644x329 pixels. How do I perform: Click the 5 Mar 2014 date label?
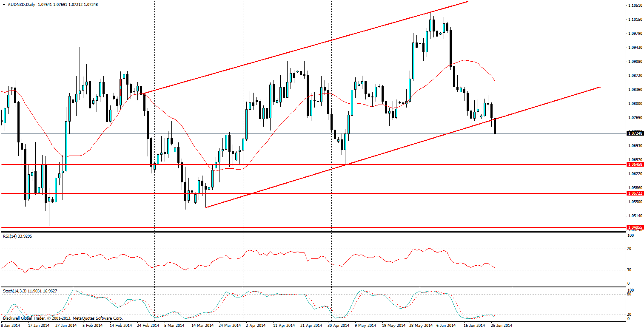coord(175,326)
